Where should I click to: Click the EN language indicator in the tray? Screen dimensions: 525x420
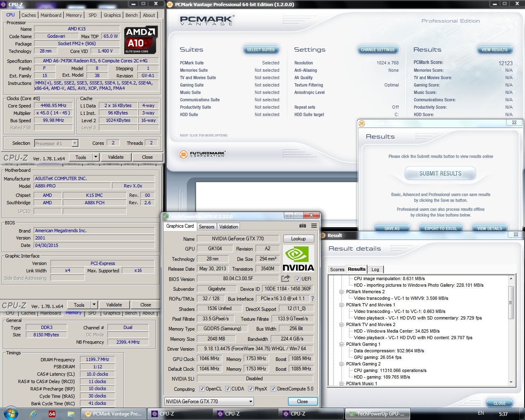pyautogui.click(x=481, y=413)
